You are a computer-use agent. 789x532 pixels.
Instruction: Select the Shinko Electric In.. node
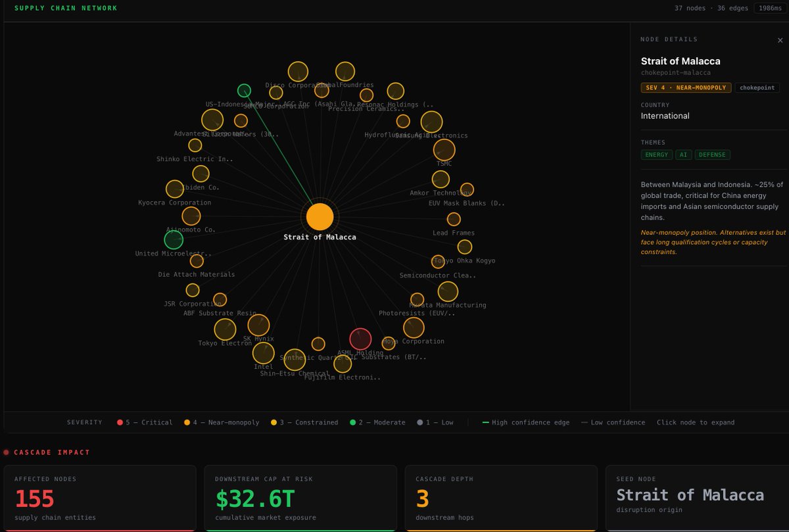195,145
